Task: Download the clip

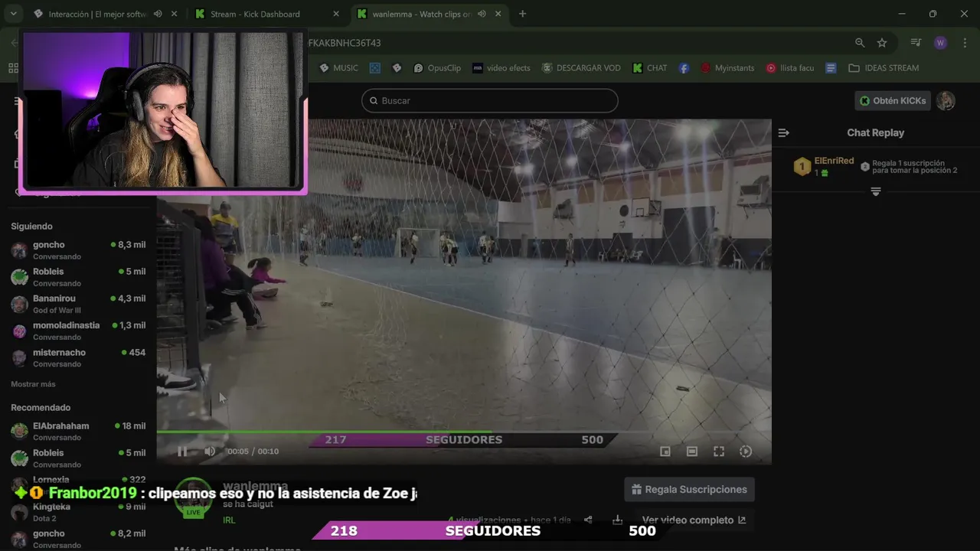Action: point(617,520)
